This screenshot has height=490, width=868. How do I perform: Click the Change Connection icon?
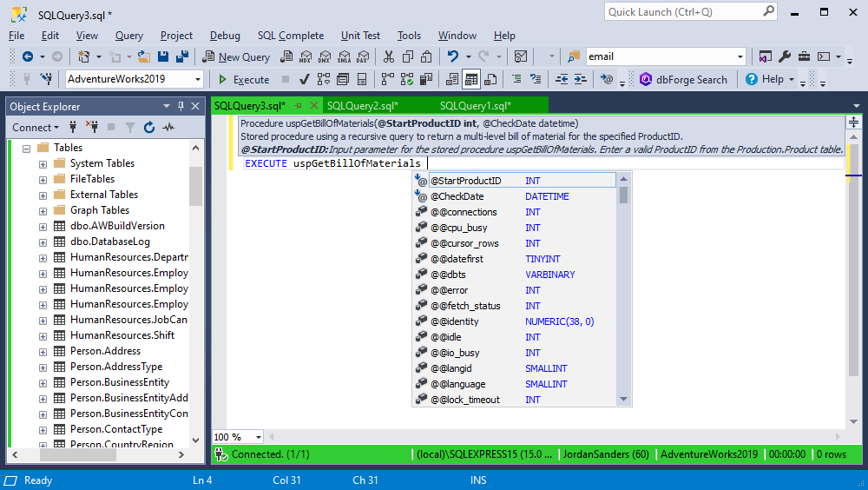click(x=47, y=79)
